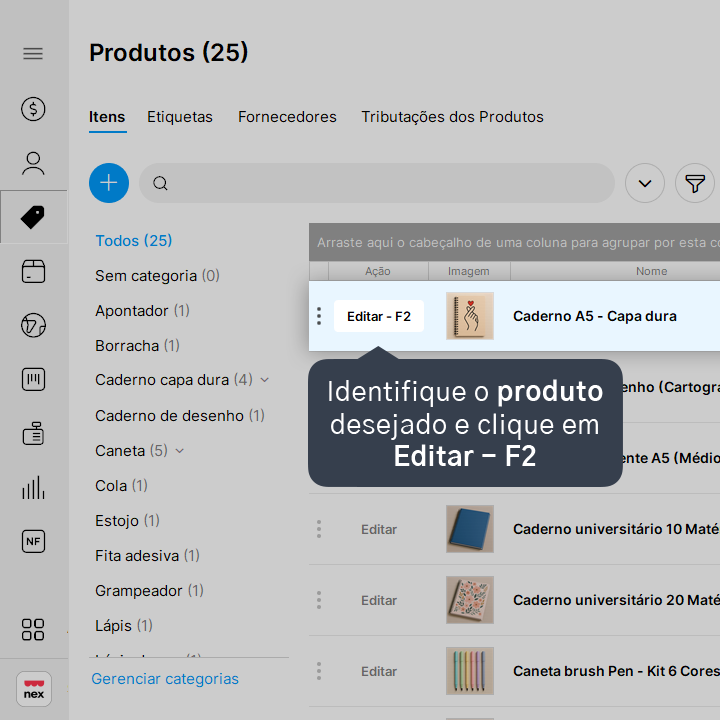This screenshot has width=720, height=720.
Task: Open the cash register icon in the sidebar
Action: (x=33, y=433)
